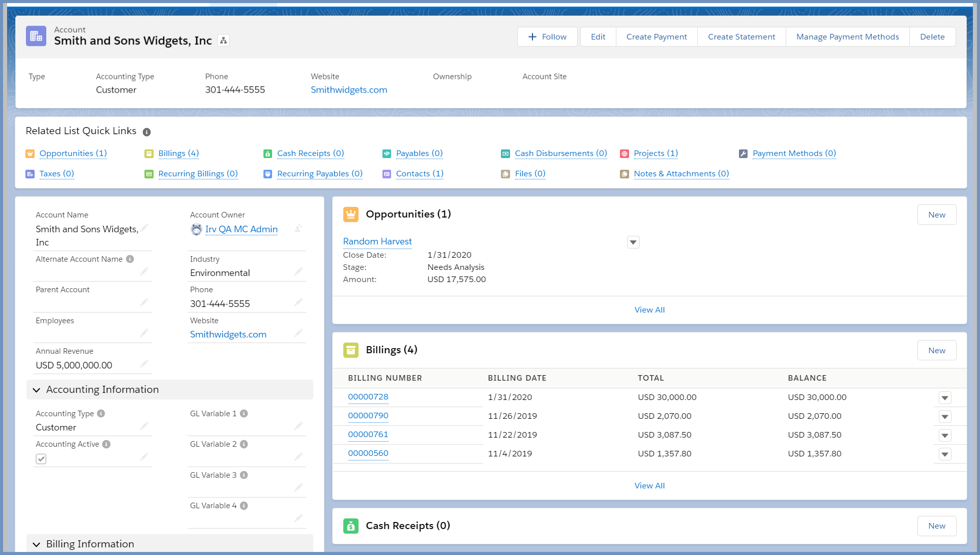980x555 pixels.
Task: Open Cash Disbursements (0) quick link
Action: (x=561, y=153)
